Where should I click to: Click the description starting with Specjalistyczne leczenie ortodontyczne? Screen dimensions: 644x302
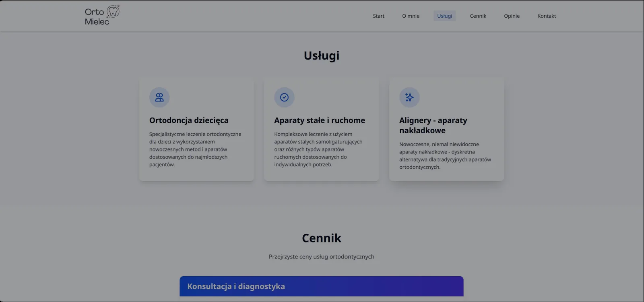[x=195, y=149]
